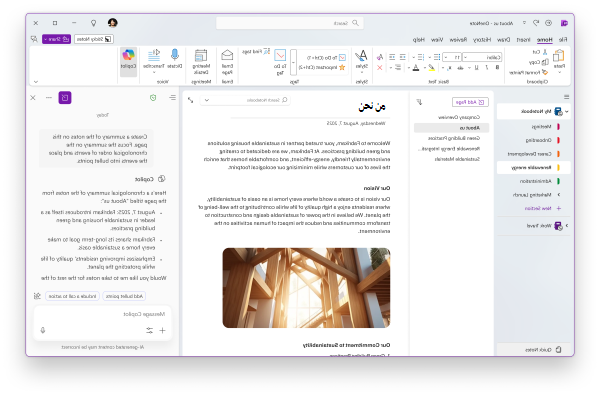Image resolution: width=600 pixels, height=395 pixels.
Task: Click the Transcribe icon
Action: [x=154, y=55]
